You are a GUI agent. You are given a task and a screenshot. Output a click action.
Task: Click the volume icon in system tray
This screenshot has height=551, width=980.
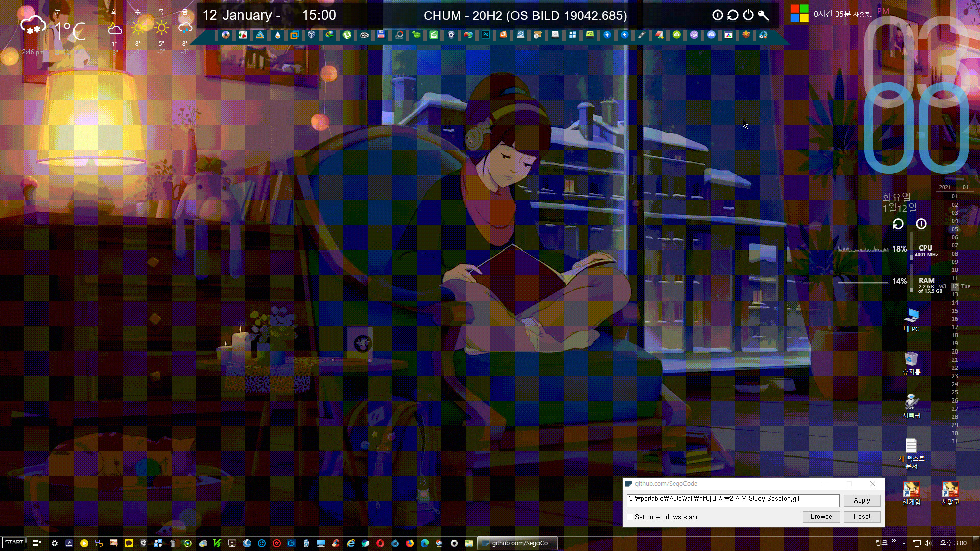(928, 543)
